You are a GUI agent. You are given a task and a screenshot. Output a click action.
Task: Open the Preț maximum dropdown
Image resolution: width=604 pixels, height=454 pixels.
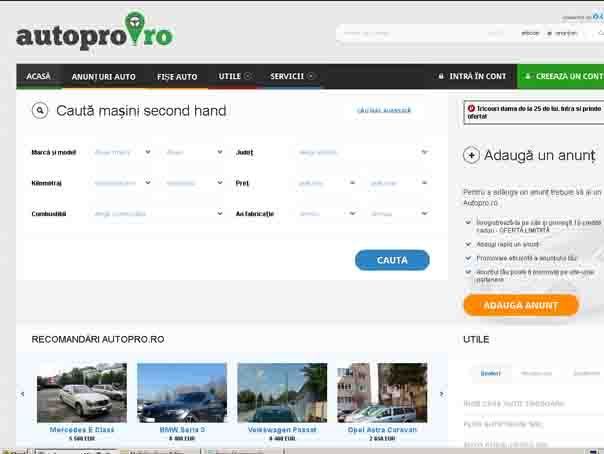[399, 183]
